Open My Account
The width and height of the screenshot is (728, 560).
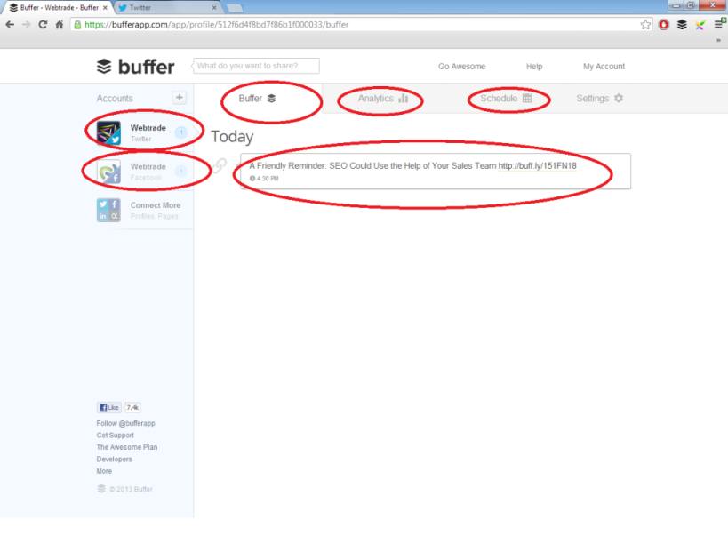point(604,67)
